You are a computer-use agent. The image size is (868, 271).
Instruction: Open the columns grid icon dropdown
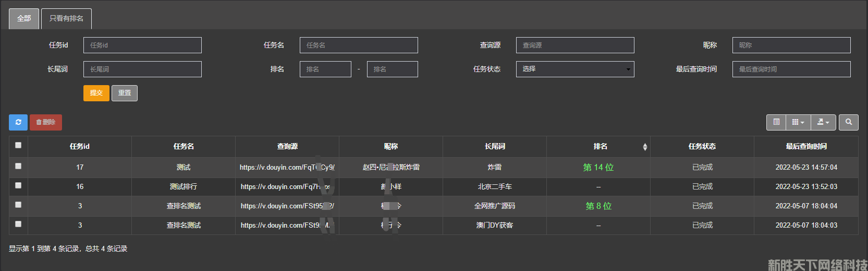point(798,122)
